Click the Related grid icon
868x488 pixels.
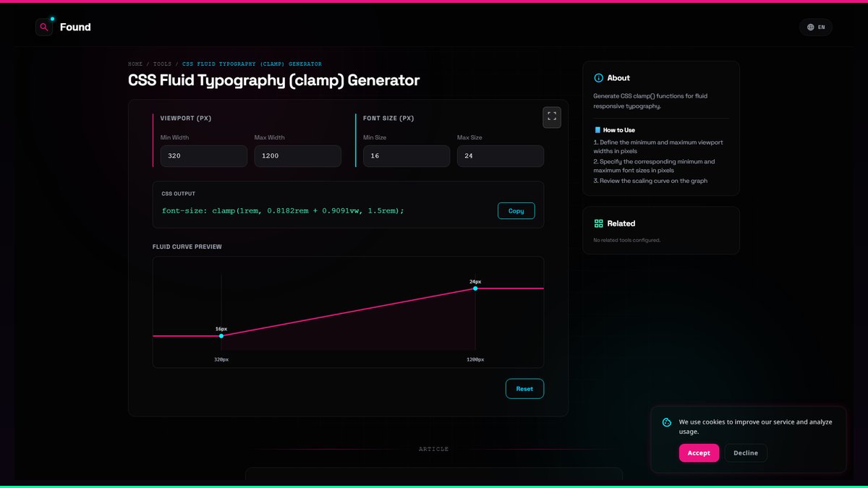click(x=598, y=224)
